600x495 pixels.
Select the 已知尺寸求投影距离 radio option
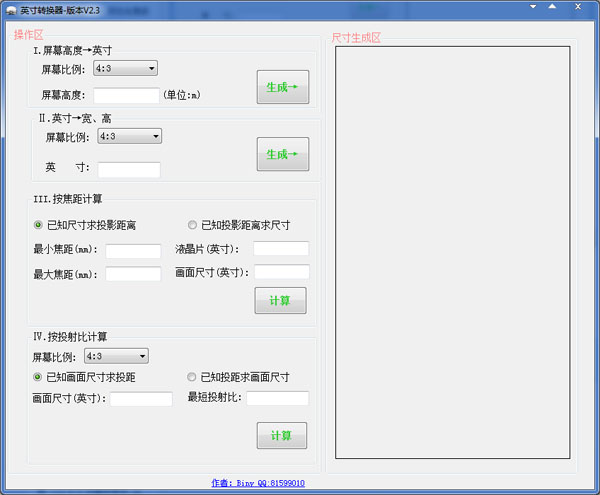click(x=39, y=224)
